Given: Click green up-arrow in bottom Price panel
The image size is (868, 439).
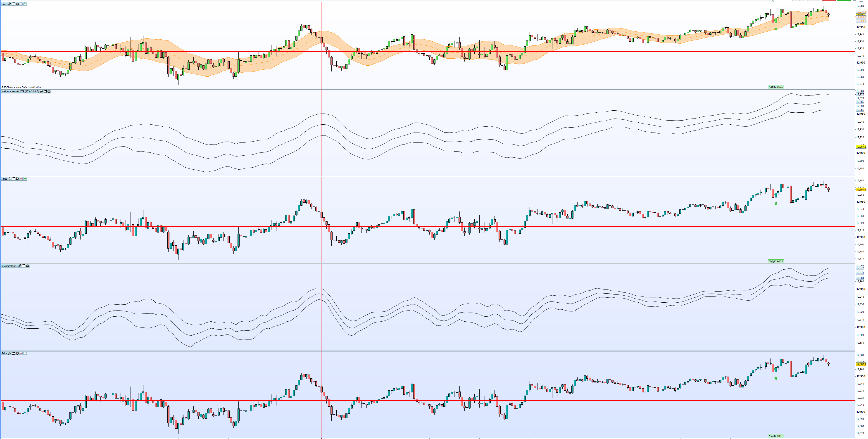Looking at the screenshot, I should 25,353.
